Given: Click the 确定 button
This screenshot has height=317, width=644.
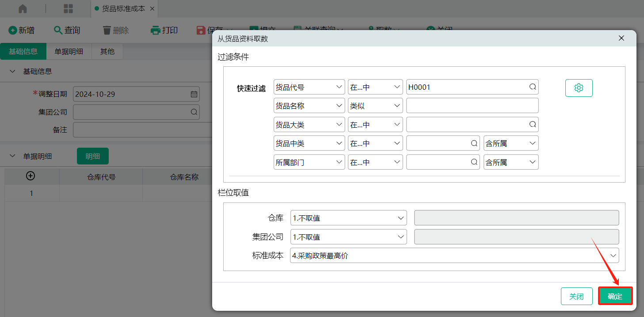Looking at the screenshot, I should 615,296.
